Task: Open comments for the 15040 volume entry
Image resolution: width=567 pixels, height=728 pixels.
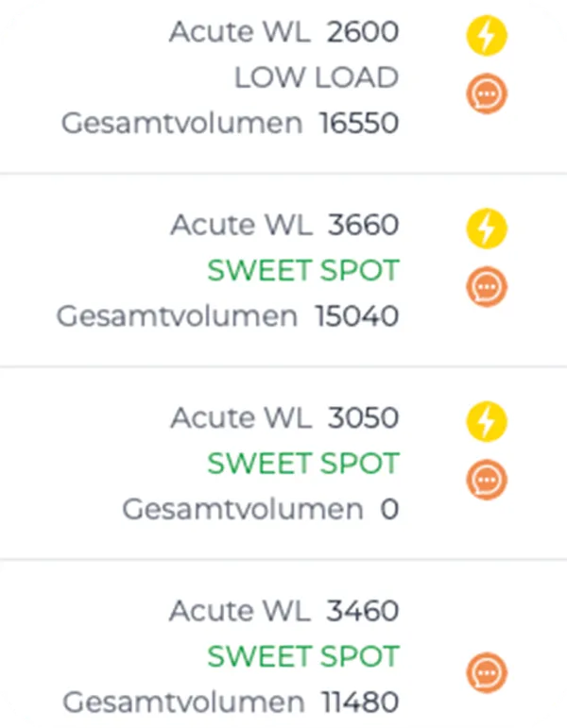Action: pyautogui.click(x=487, y=287)
